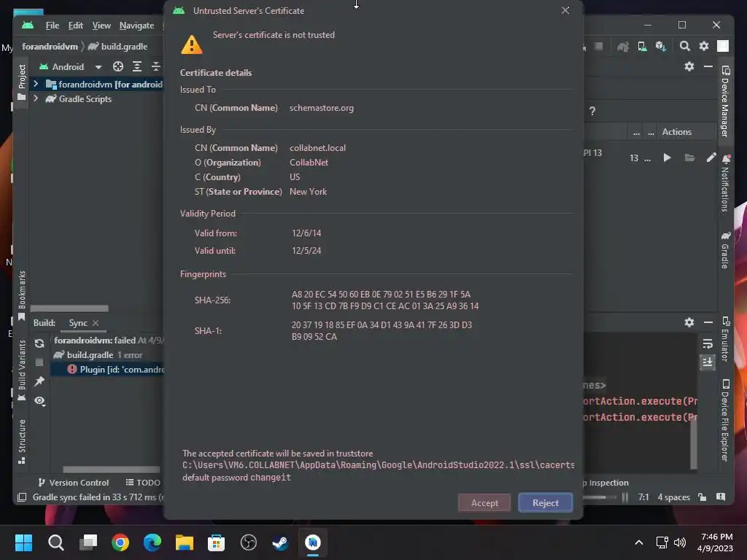Hide the Device Manager panel with minimize icon
The image size is (747, 560).
pyautogui.click(x=708, y=66)
